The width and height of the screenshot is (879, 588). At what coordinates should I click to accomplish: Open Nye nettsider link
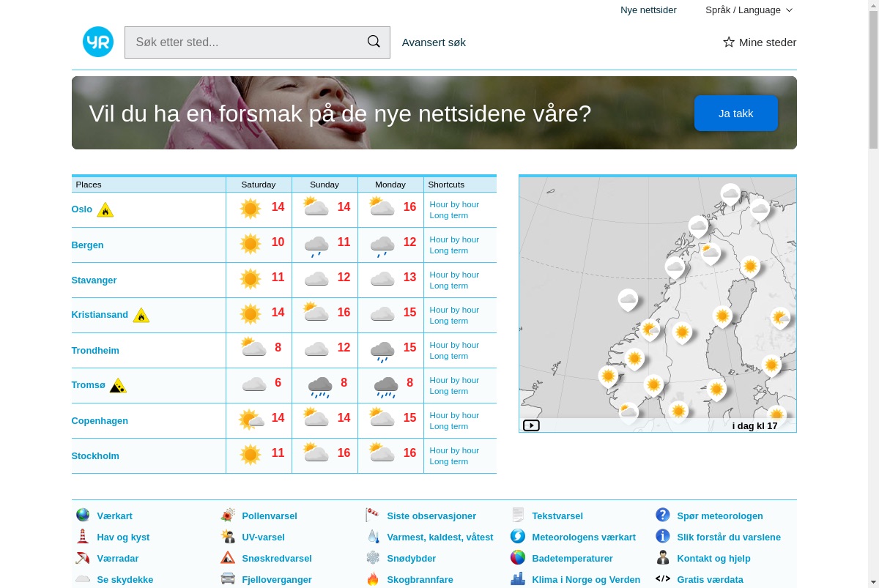click(x=648, y=10)
